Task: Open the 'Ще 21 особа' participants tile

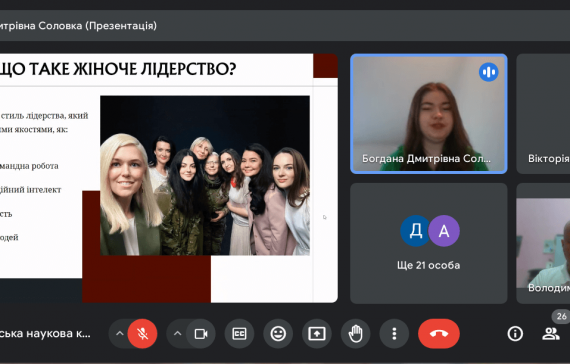Action: [x=429, y=243]
